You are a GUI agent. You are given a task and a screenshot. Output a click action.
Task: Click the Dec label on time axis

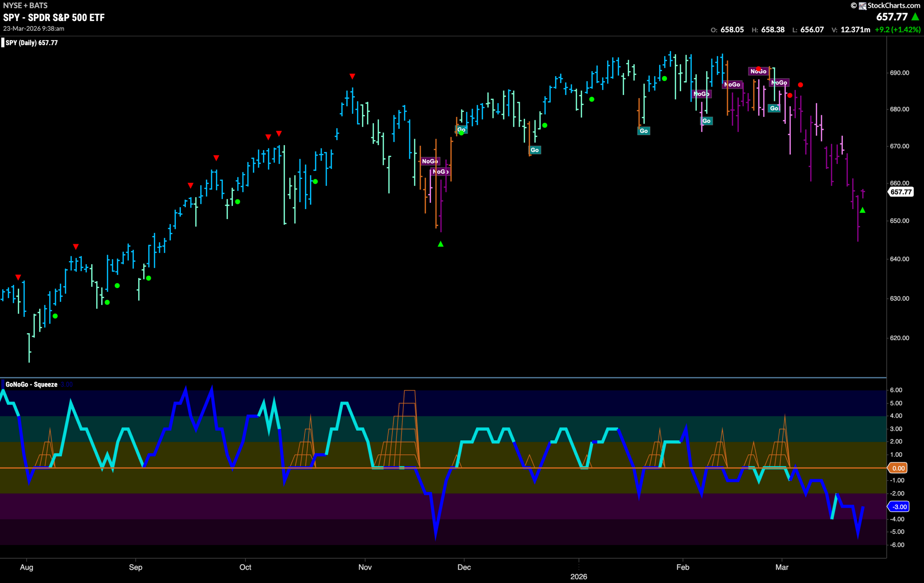coord(464,567)
